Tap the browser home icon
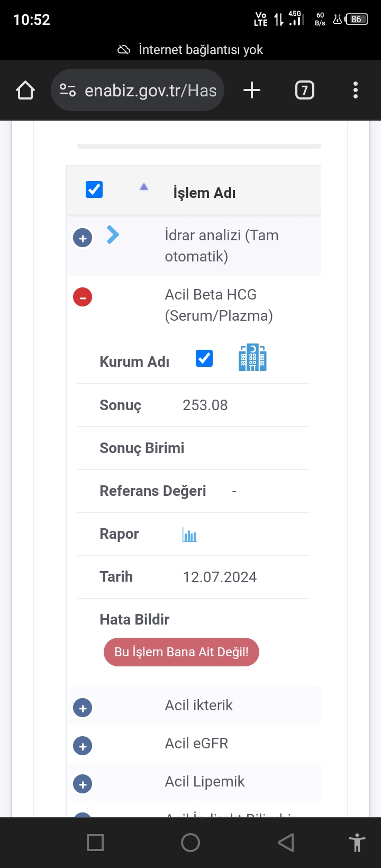The image size is (381, 868). [x=25, y=91]
